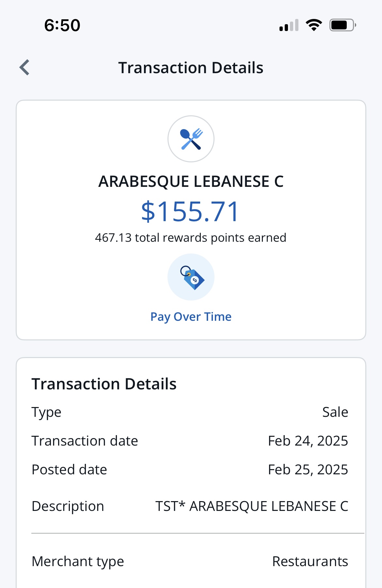
Task: Tap the Pay Over Time price tag icon
Action: 191,277
